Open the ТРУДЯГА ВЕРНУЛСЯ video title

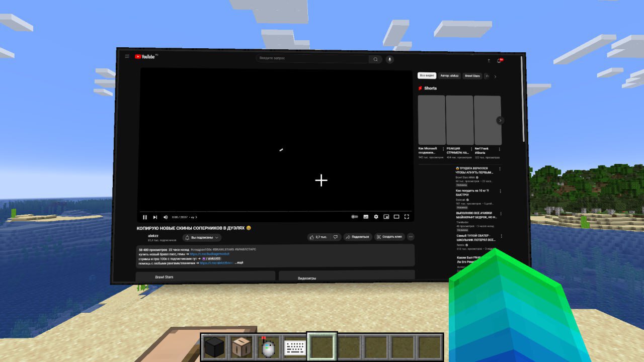475,170
